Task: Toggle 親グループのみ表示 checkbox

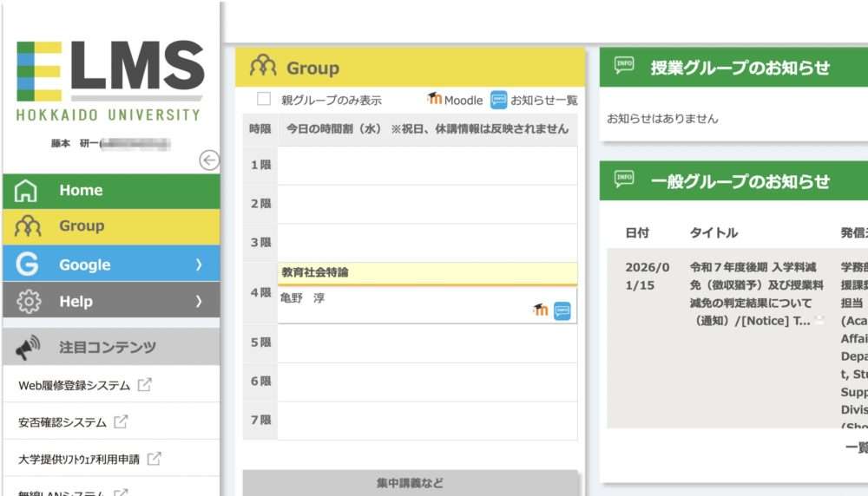Action: [264, 100]
